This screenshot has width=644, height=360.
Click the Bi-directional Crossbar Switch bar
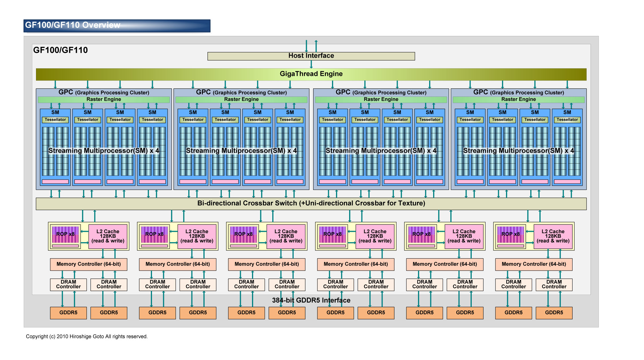click(x=311, y=203)
